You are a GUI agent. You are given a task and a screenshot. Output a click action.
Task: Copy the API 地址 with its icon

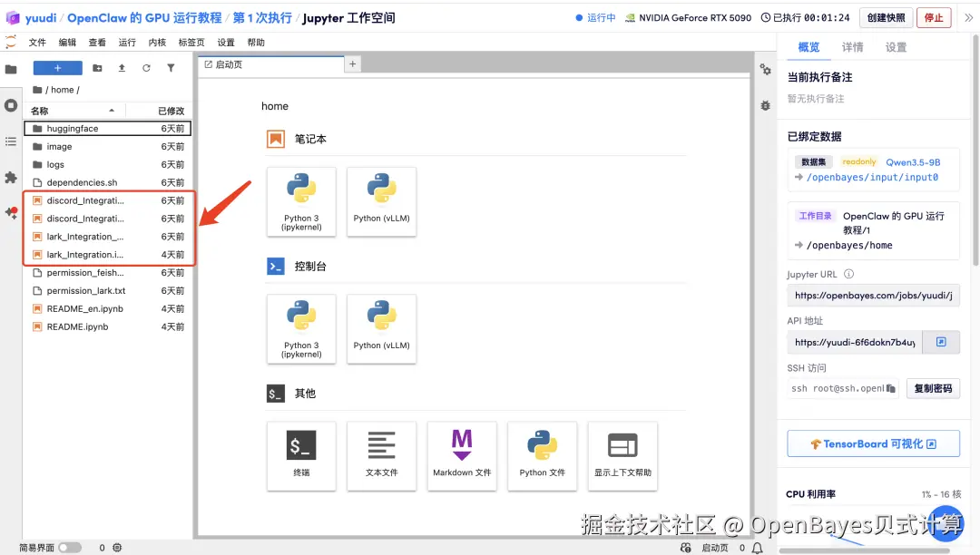click(941, 342)
